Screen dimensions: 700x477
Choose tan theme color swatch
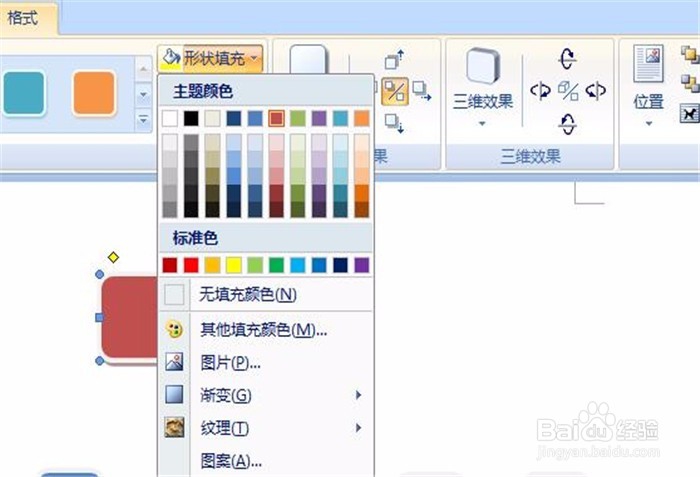coord(212,118)
